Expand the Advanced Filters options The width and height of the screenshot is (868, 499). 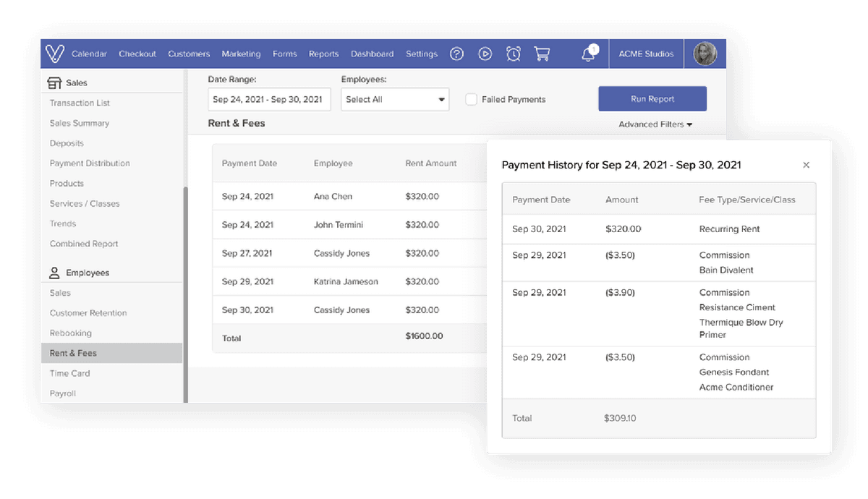coord(655,124)
